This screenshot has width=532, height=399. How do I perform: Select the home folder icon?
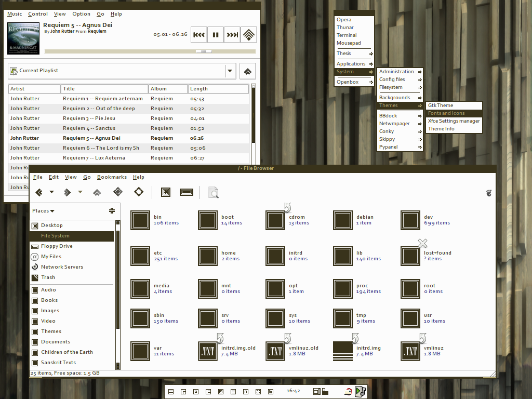tap(208, 256)
